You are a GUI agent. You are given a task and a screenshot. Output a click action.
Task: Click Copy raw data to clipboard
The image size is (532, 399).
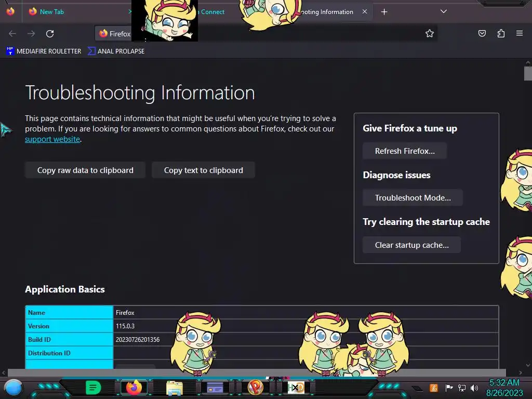pyautogui.click(x=85, y=170)
